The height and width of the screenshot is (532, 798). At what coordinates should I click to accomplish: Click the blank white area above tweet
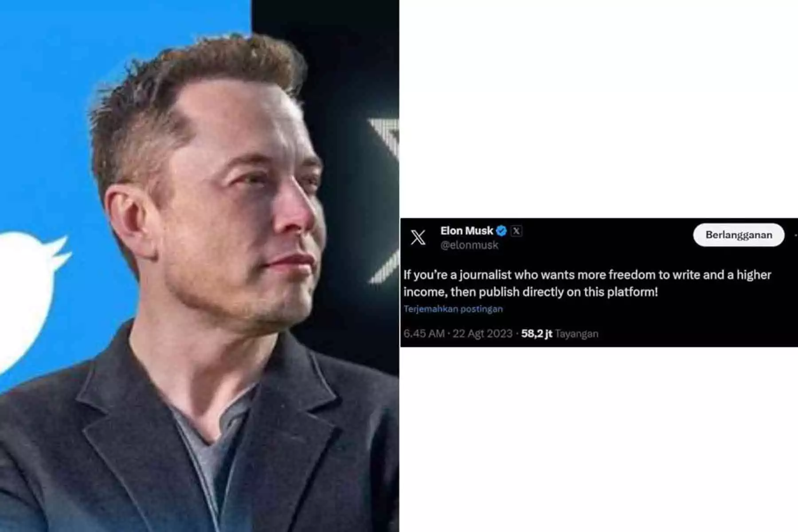click(x=598, y=109)
